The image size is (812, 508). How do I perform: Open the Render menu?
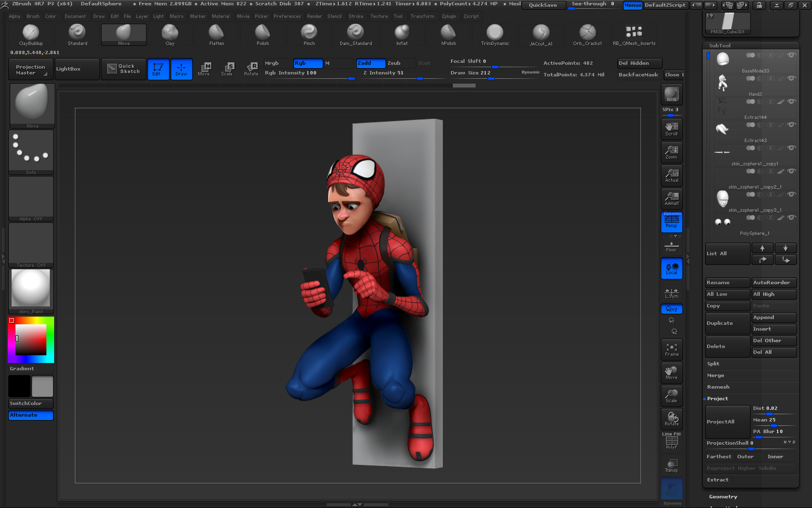tap(314, 16)
